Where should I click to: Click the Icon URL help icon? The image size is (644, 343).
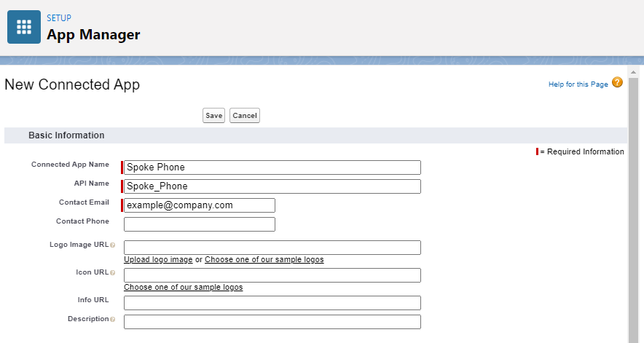112,273
